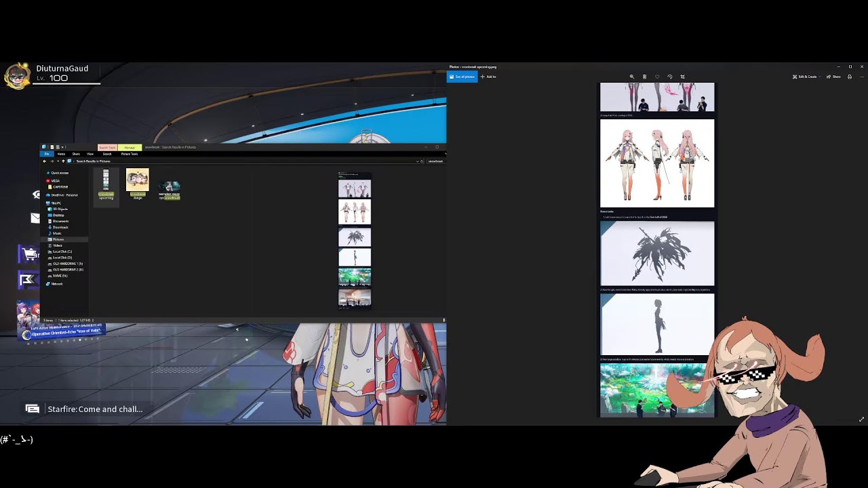Click Add to in Photos toolbar
Viewport: 868px width, 488px height.
pyautogui.click(x=488, y=77)
